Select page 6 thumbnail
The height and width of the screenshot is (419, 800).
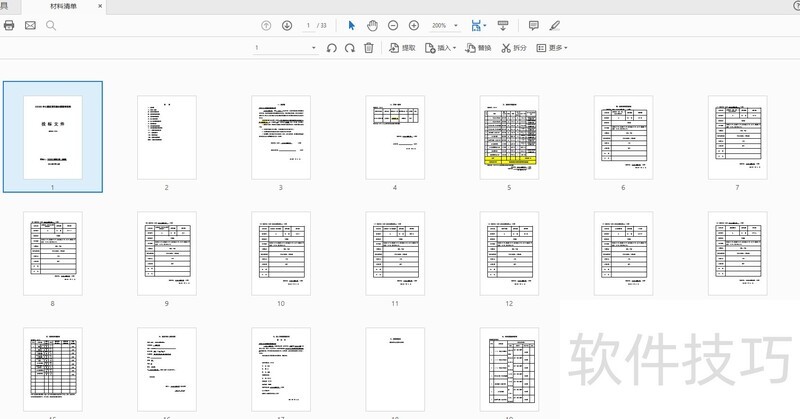(623, 137)
